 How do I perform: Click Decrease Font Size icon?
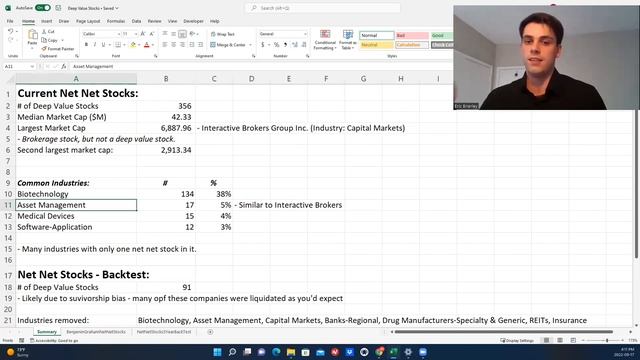pos(151,34)
